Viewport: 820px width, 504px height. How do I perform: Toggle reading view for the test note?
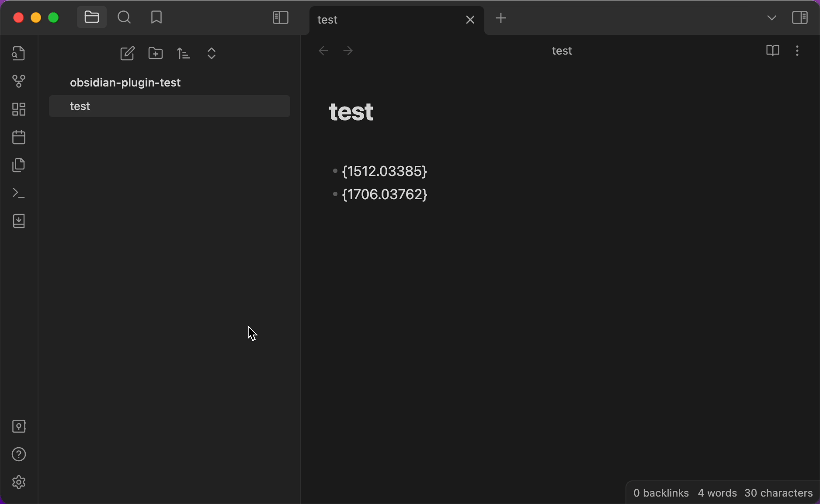pos(773,51)
